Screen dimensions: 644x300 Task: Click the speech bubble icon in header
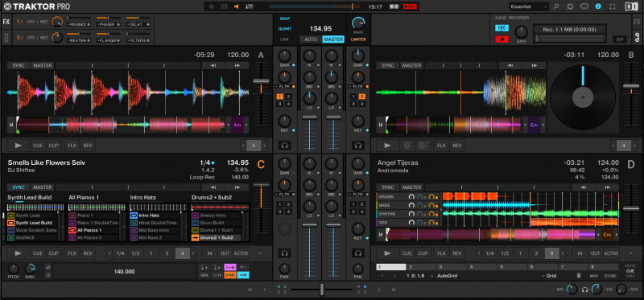(x=584, y=6)
